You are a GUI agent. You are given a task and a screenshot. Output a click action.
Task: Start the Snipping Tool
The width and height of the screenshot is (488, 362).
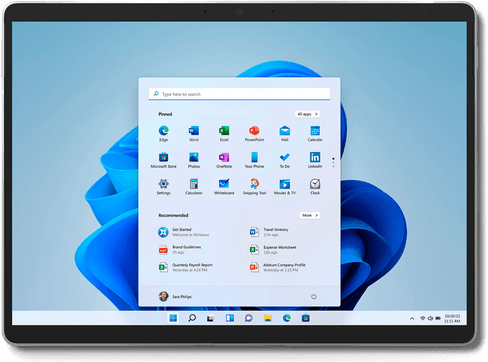click(x=254, y=187)
